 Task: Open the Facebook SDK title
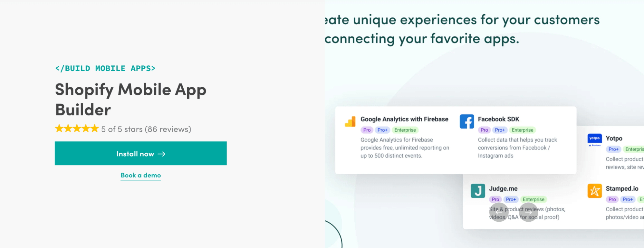[x=498, y=119]
